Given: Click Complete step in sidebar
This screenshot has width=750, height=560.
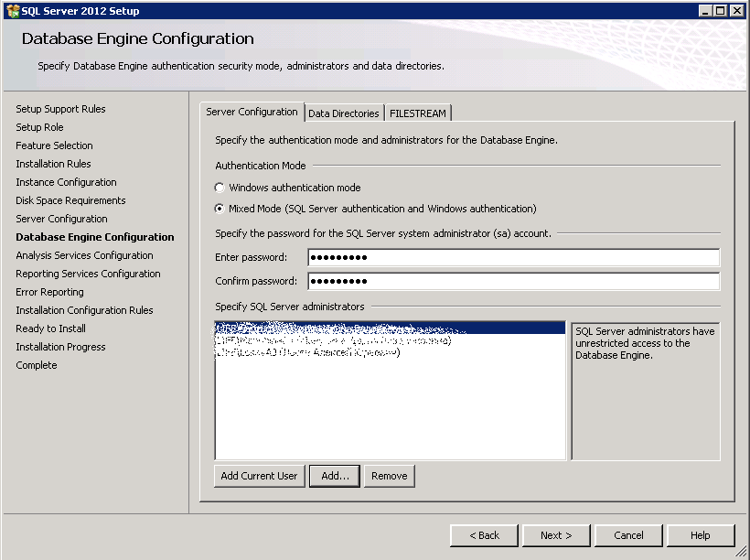Looking at the screenshot, I should [x=36, y=365].
